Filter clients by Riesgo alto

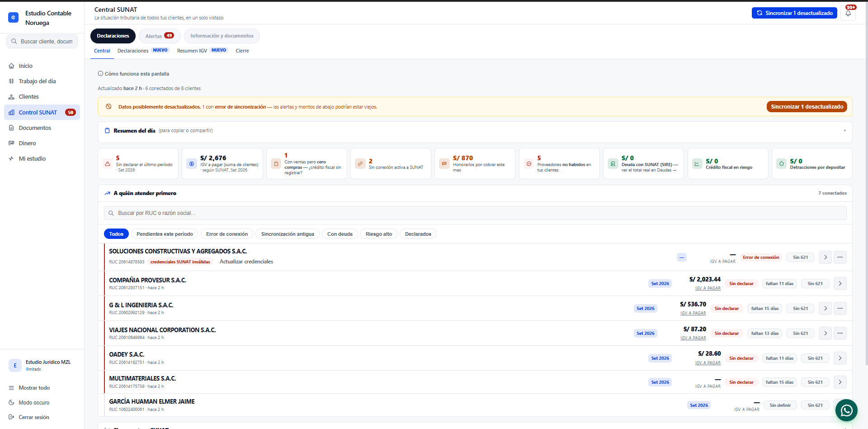pos(379,234)
